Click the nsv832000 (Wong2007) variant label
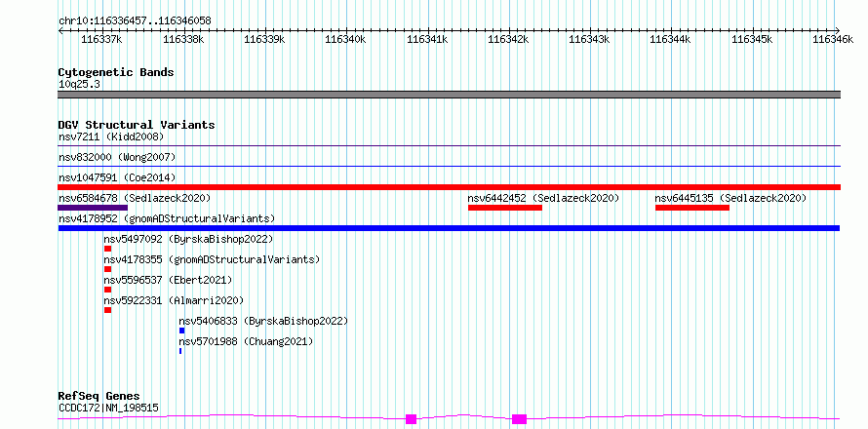This screenshot has height=429, width=868. pyautogui.click(x=117, y=157)
